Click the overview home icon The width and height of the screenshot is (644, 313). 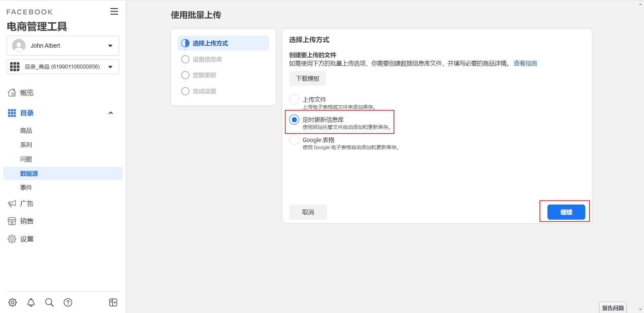click(12, 93)
